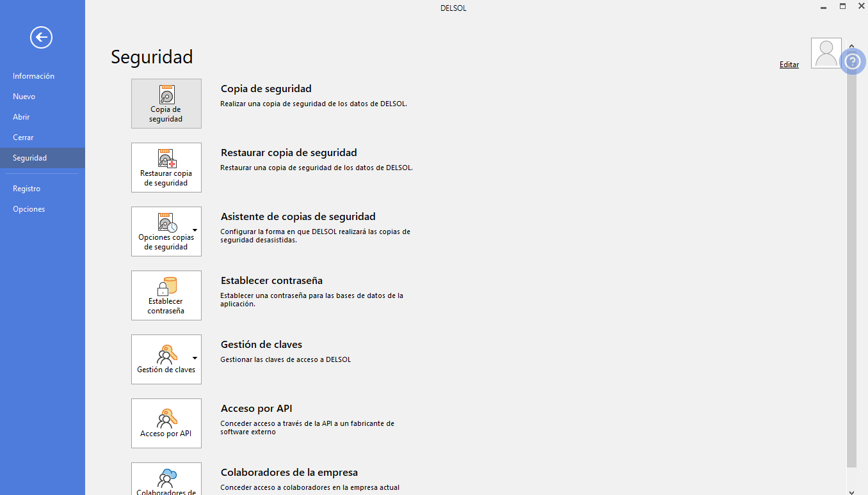This screenshot has width=868, height=495.
Task: Open the Acceso por API tile
Action: click(x=166, y=423)
